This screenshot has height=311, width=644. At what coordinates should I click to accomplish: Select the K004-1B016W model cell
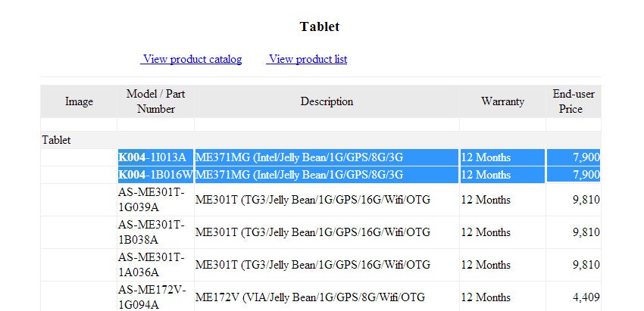coord(155,175)
